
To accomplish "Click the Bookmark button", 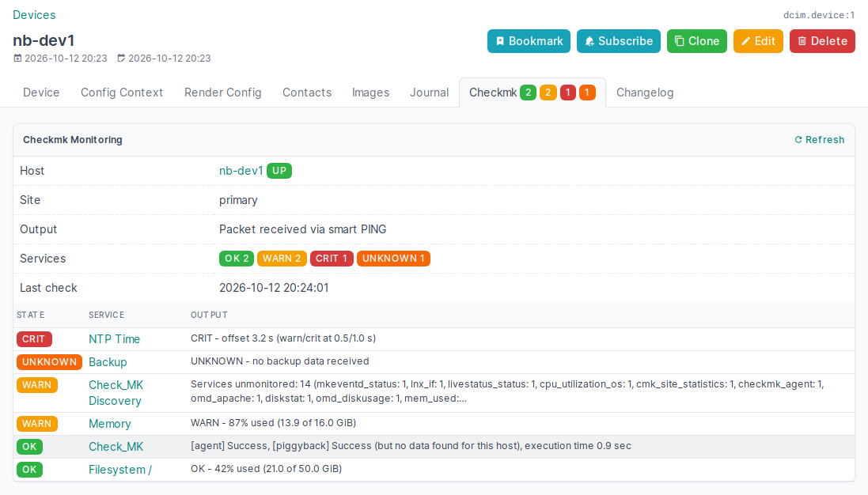I will (x=529, y=41).
